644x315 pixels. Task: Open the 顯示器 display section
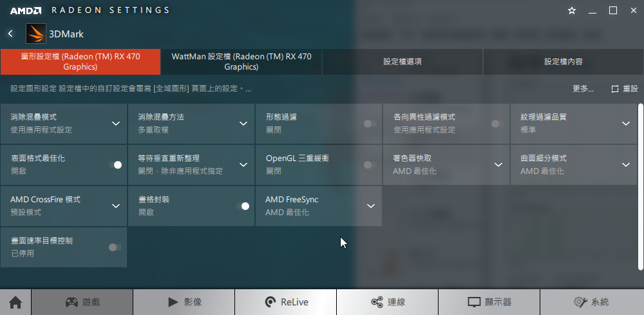(x=489, y=302)
